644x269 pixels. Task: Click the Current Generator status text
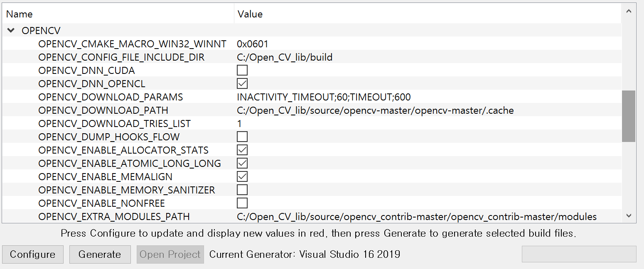click(305, 254)
